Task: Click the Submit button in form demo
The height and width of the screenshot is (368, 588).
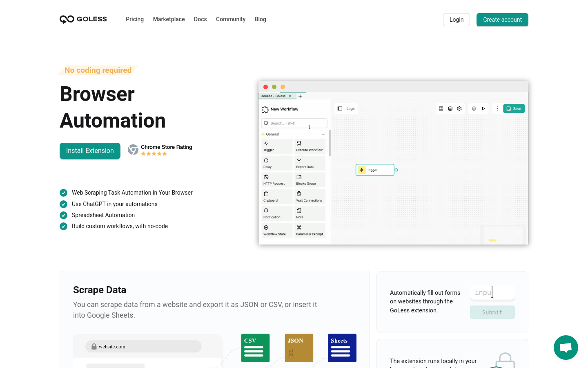Action: tap(492, 312)
